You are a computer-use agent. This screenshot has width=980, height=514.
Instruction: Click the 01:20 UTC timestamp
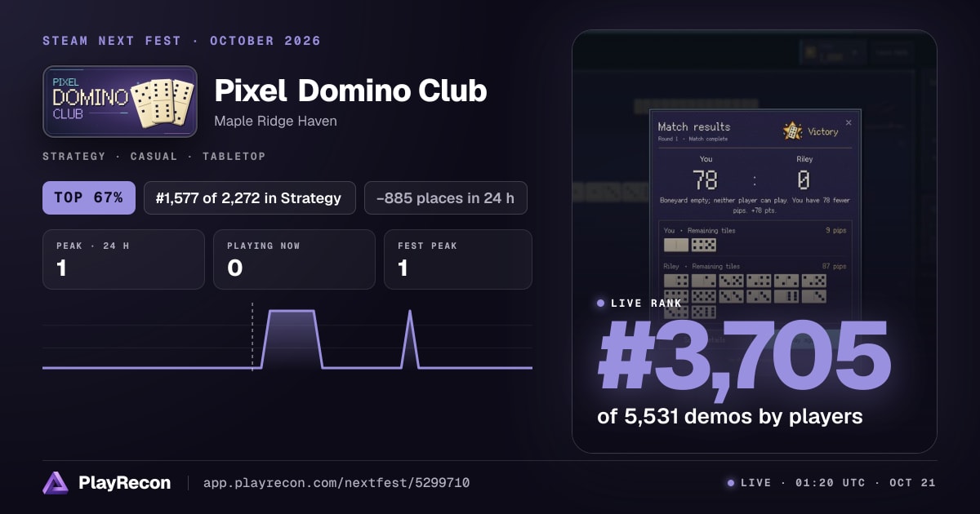[831, 483]
